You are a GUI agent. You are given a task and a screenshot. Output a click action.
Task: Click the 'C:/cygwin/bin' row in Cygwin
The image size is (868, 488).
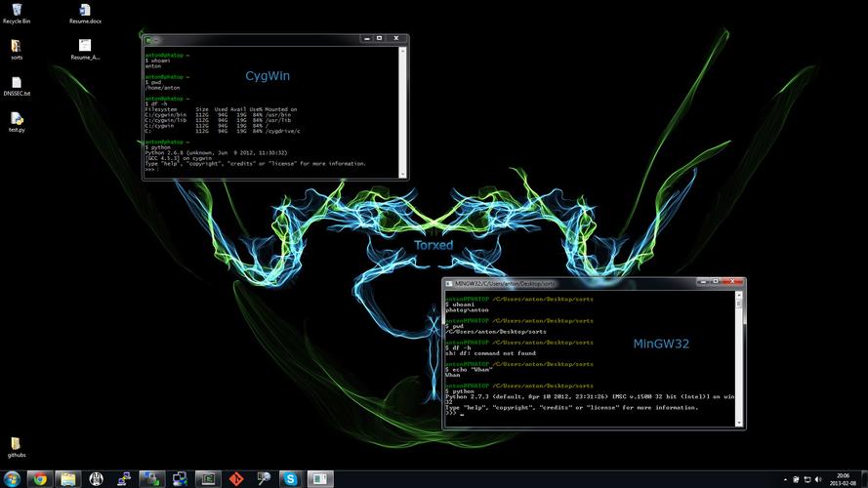point(218,115)
